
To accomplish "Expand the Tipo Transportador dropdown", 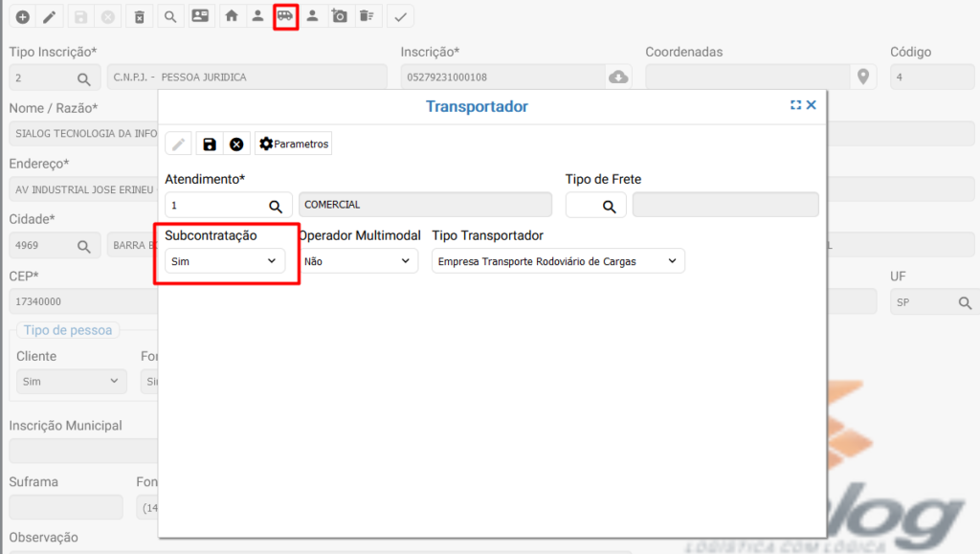I will click(x=558, y=260).
